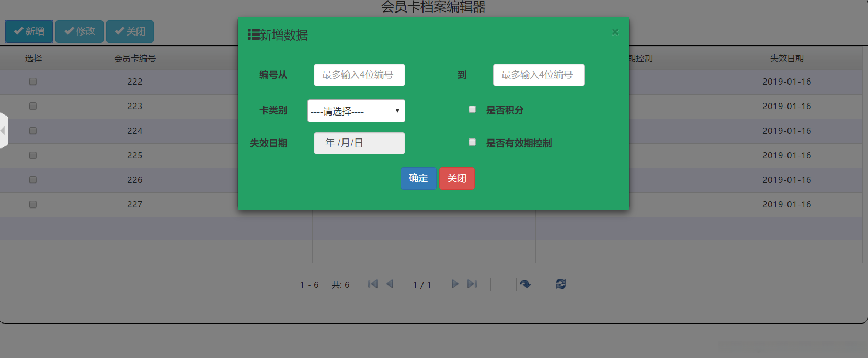The height and width of the screenshot is (358, 868).
Task: Check the selection box for card 226
Action: coord(33,180)
